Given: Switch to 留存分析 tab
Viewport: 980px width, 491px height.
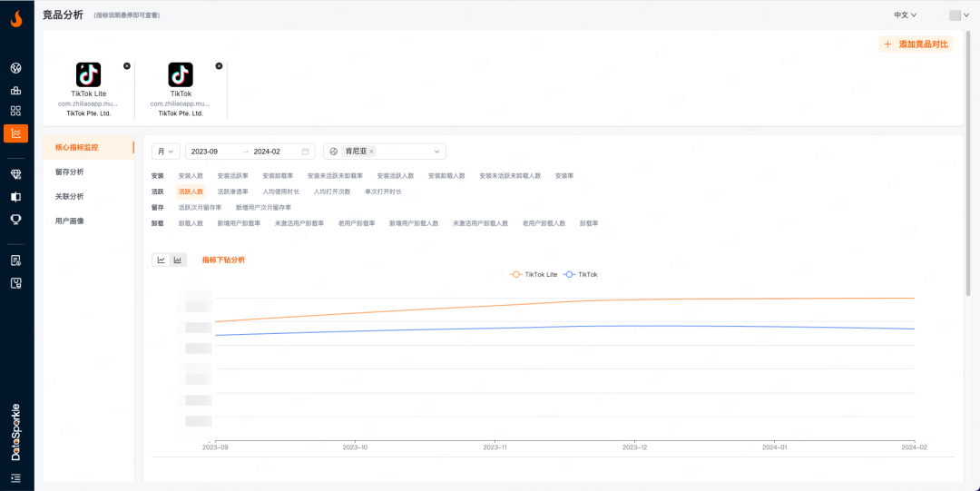Looking at the screenshot, I should pos(70,172).
